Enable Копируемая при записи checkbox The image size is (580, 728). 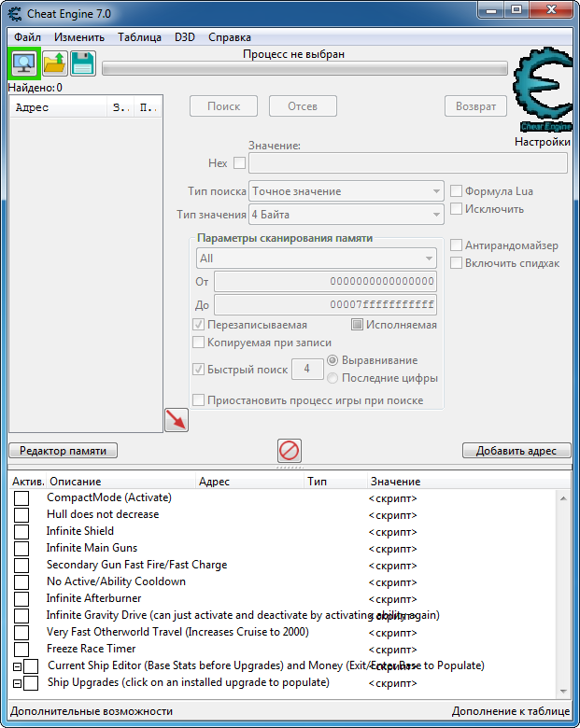(198, 343)
